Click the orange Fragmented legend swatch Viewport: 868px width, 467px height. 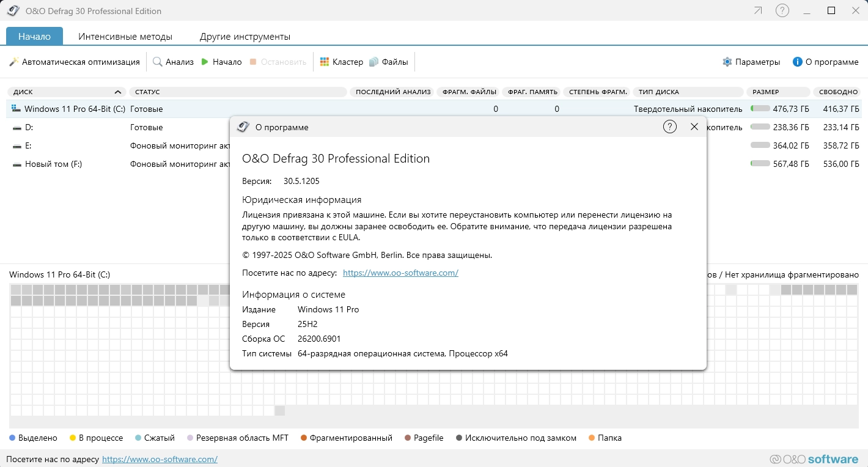[303, 438]
